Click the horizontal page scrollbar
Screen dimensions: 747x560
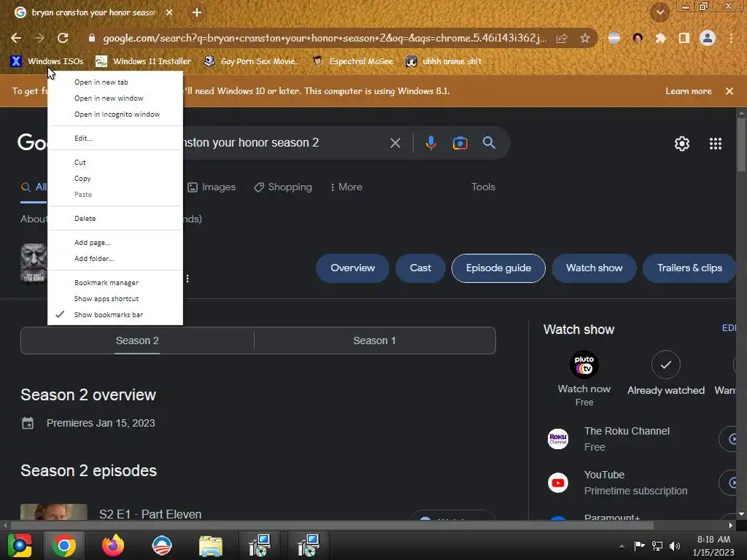(x=332, y=525)
